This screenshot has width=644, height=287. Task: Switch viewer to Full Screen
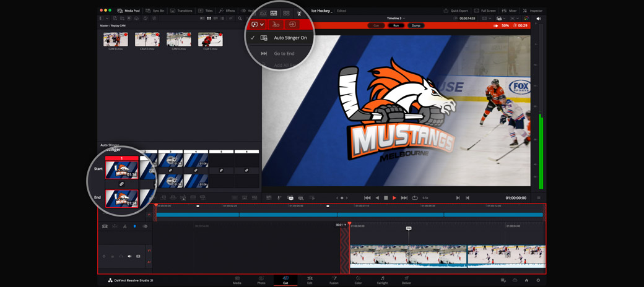point(485,11)
